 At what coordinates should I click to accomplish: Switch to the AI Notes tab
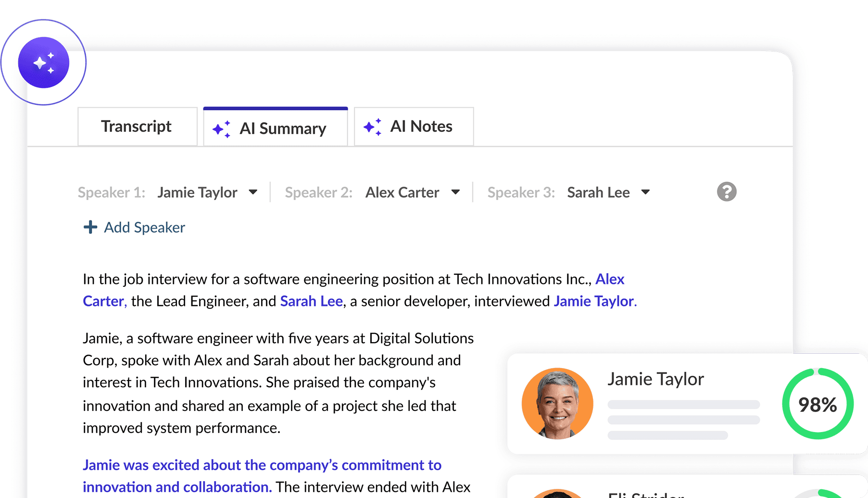tap(414, 127)
